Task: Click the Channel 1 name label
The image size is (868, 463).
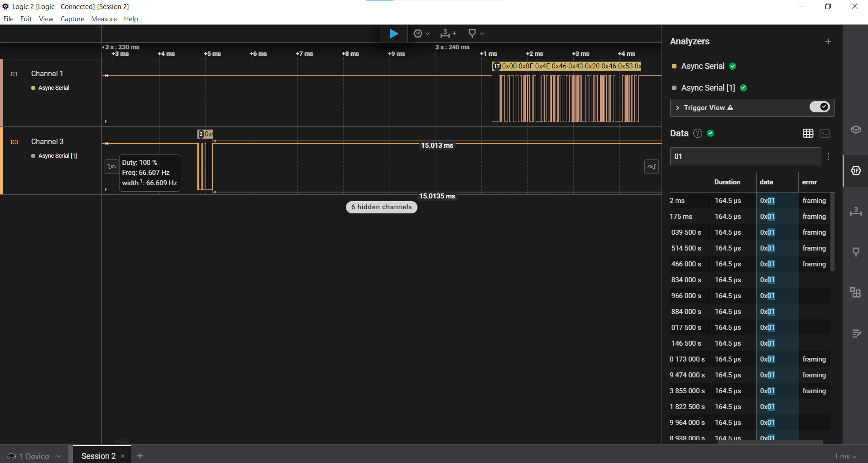Action: 47,73
